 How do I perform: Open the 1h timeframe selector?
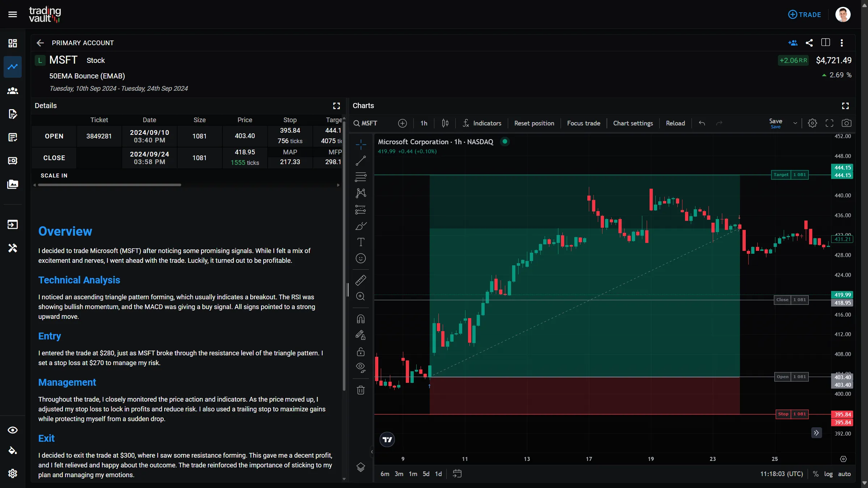point(424,124)
